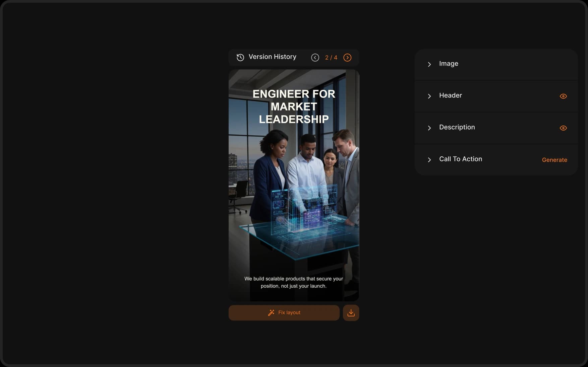This screenshot has height=367, width=588.
Task: Advance to the next version arrow
Action: (347, 58)
